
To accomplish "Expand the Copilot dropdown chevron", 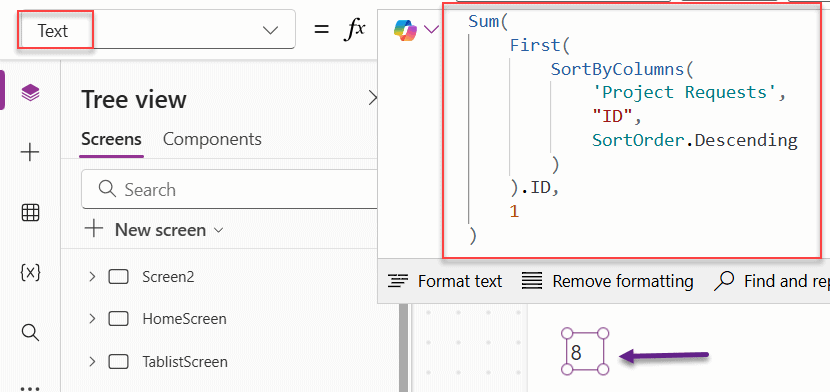I will (x=432, y=30).
